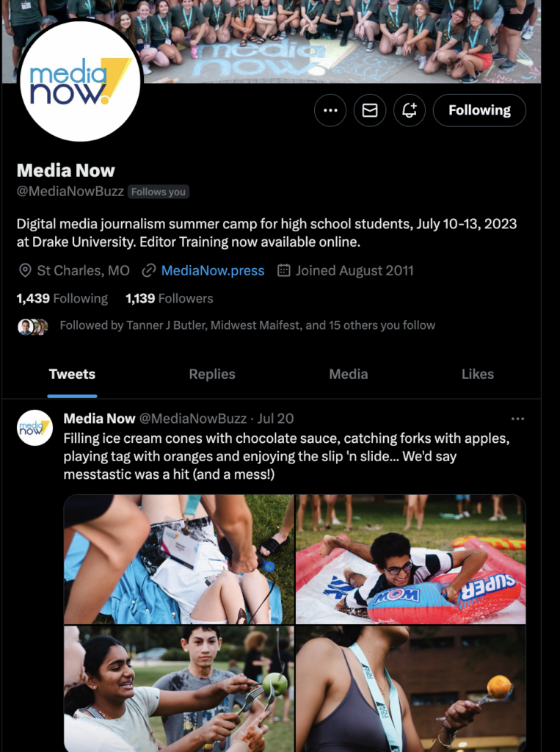The image size is (560, 752).
Task: Click the link icon beside MediaNow.press
Action: click(x=149, y=270)
